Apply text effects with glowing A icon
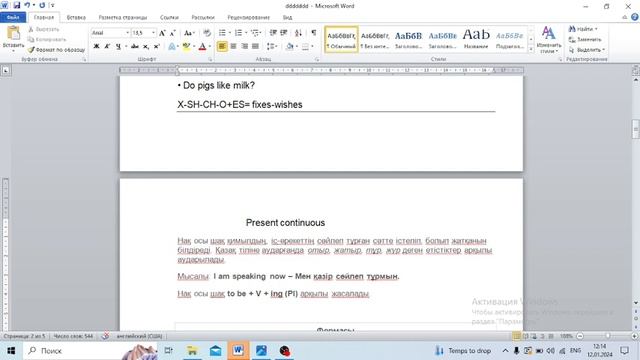This screenshot has height=360, width=640. point(172,47)
